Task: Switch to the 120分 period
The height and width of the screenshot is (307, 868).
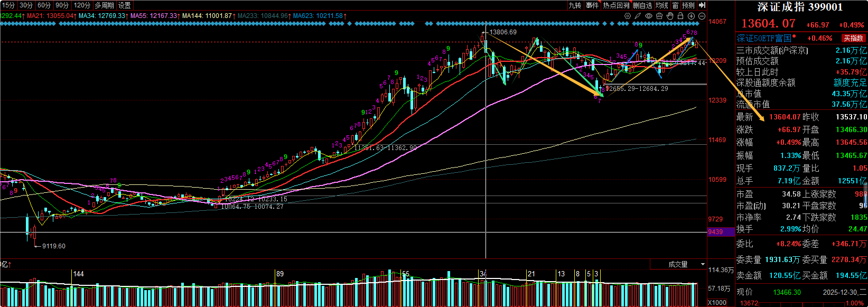Action: point(82,5)
